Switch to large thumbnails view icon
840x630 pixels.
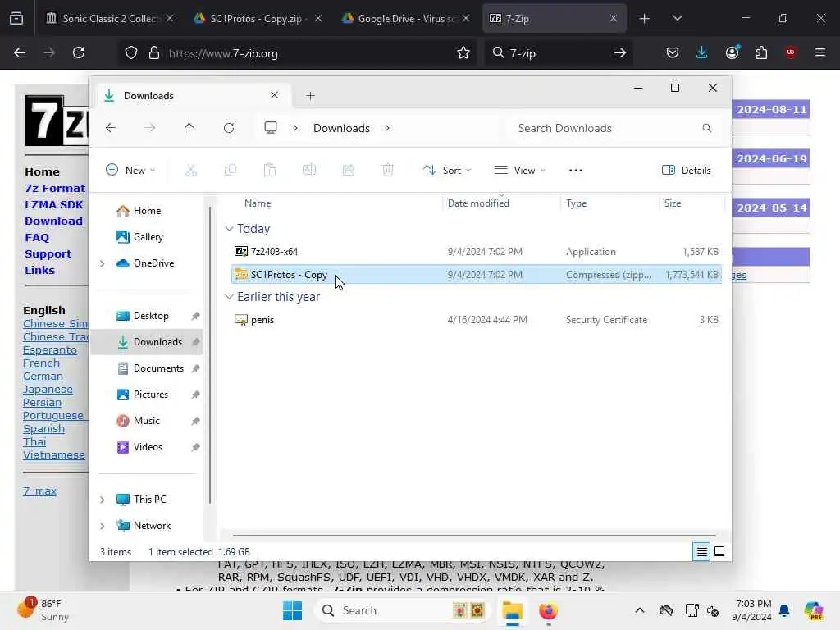click(x=719, y=551)
